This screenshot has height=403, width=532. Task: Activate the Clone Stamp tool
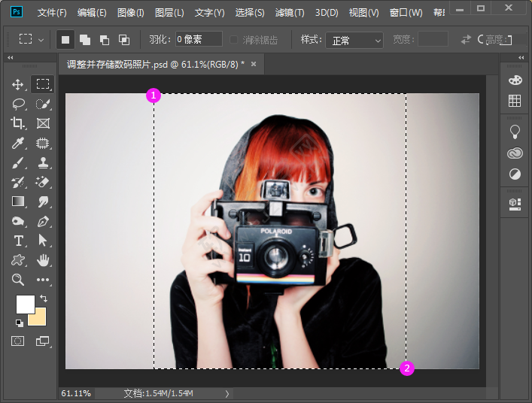pos(44,162)
